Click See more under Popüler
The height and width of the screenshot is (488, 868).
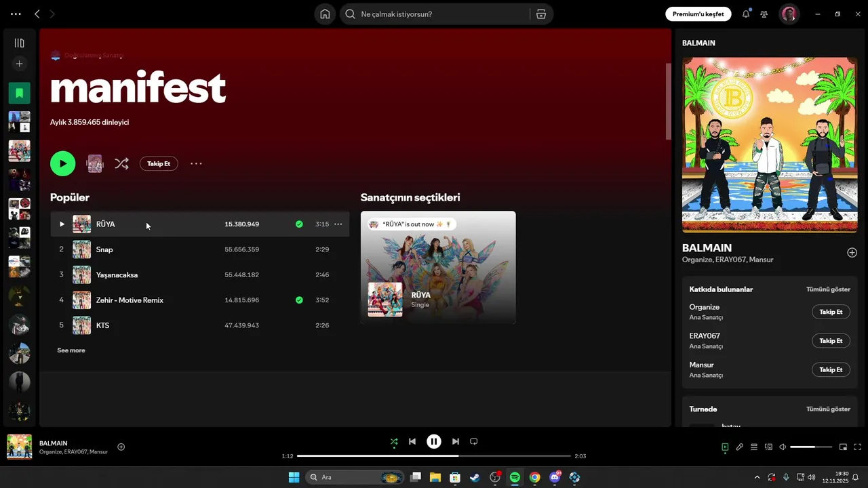(71, 350)
